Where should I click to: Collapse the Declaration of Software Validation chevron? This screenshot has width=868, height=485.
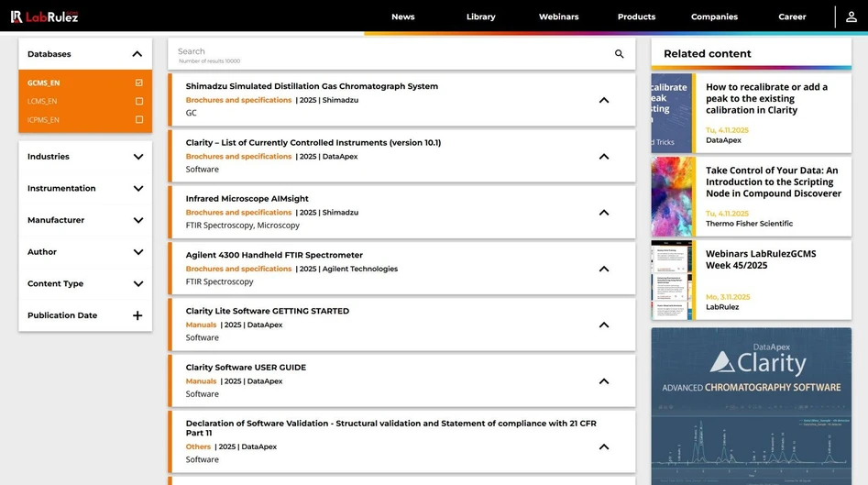coord(604,446)
